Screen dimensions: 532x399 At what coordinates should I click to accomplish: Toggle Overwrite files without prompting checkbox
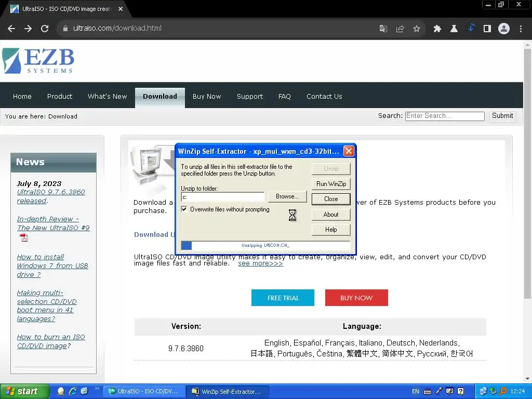(x=184, y=209)
